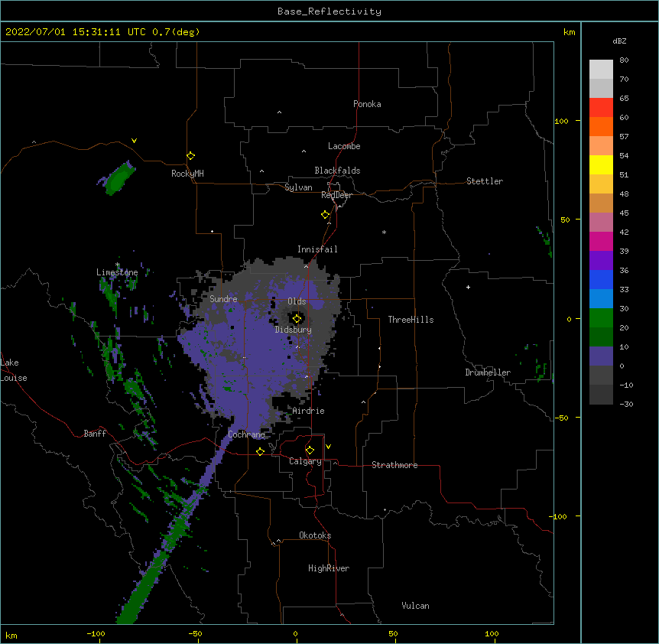Click the yellow diamond marker southeast of Cochrane
Screen dimensions: 659x644
(x=260, y=451)
